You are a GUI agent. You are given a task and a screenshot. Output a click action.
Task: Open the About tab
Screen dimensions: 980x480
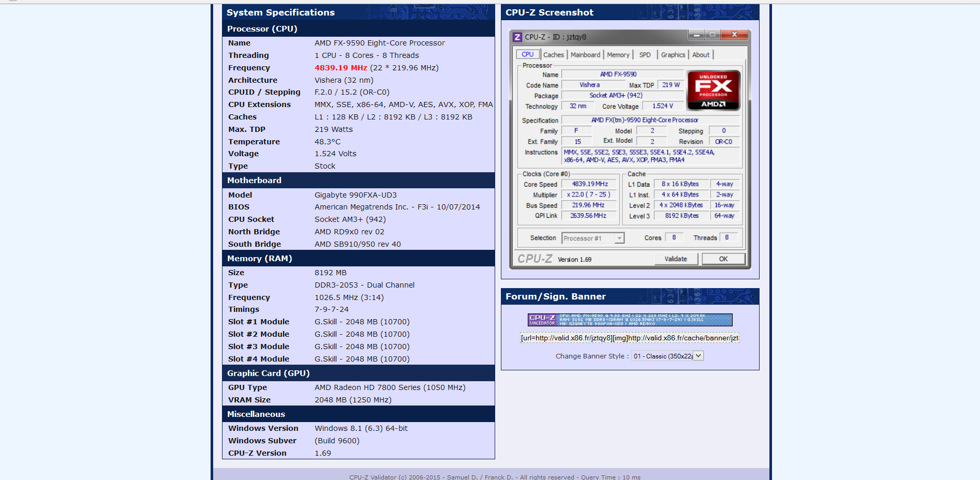pyautogui.click(x=701, y=55)
